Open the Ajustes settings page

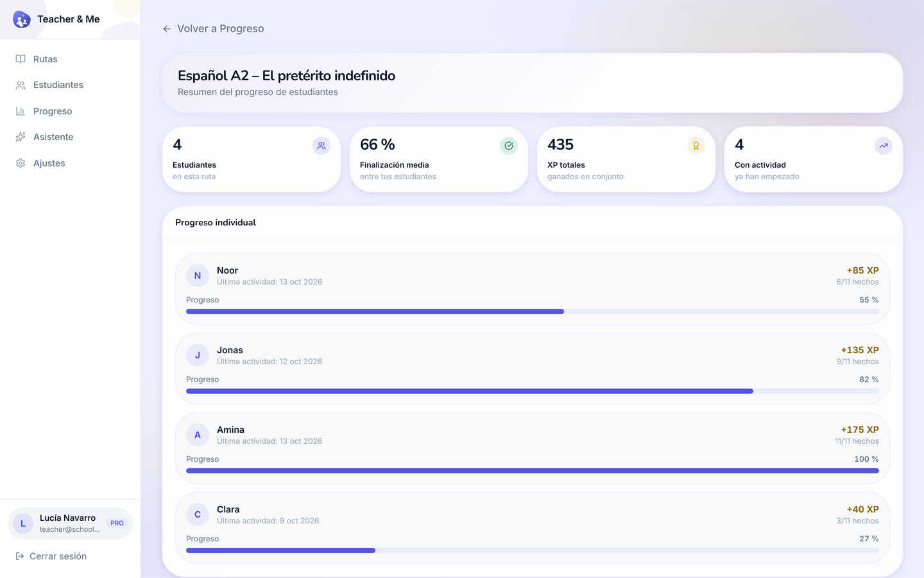click(70, 163)
